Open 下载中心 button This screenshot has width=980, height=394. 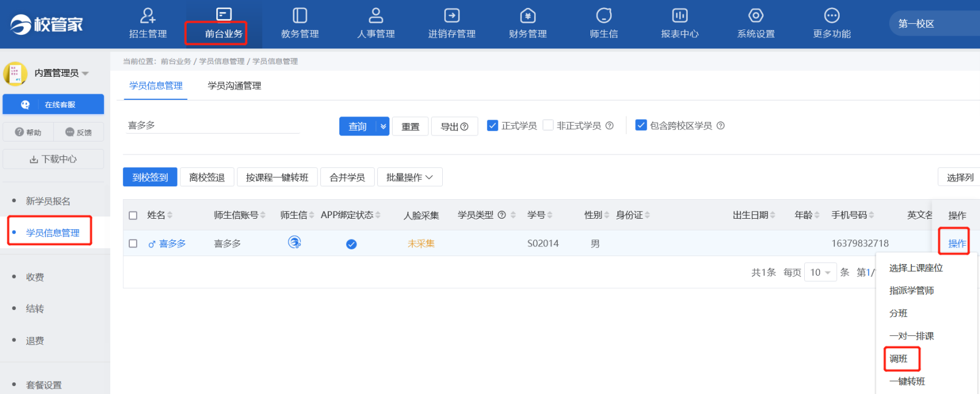[x=53, y=159]
